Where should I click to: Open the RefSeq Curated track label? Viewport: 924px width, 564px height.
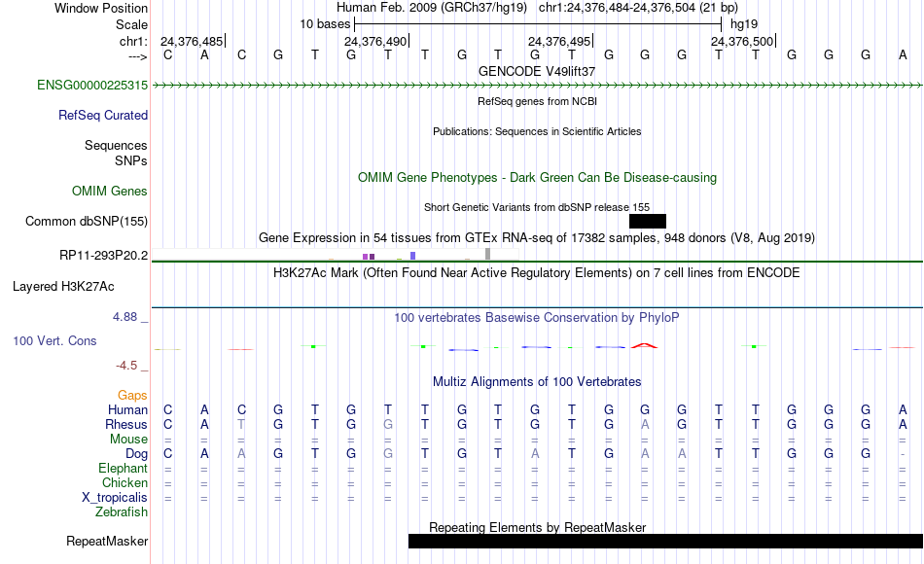pos(103,115)
